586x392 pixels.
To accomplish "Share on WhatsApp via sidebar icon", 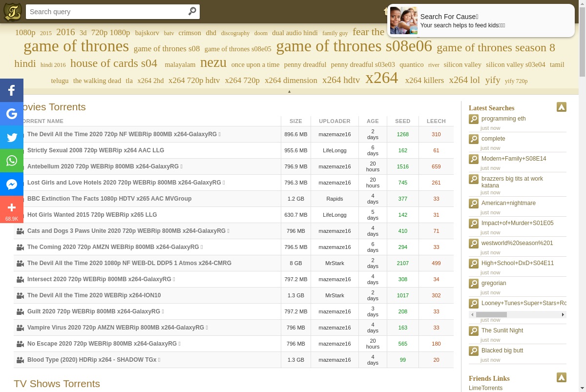I will coord(12,161).
